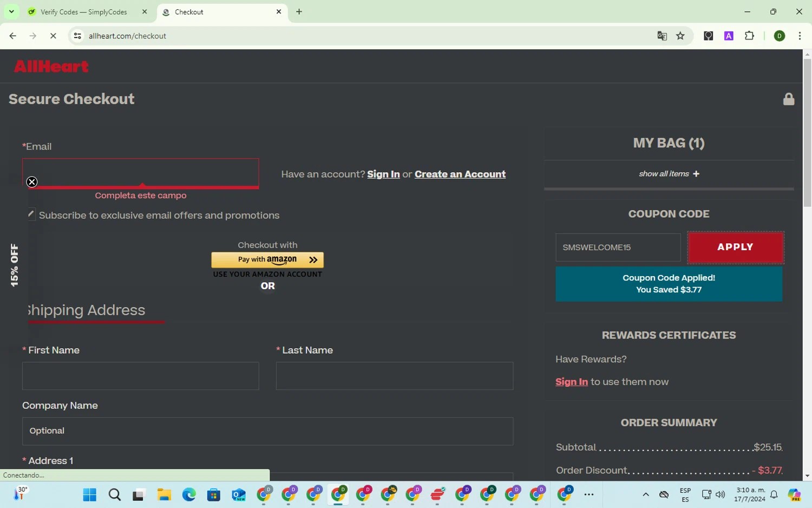Open Outlook from the taskbar
Screen dimensions: 812x508
pos(239,494)
